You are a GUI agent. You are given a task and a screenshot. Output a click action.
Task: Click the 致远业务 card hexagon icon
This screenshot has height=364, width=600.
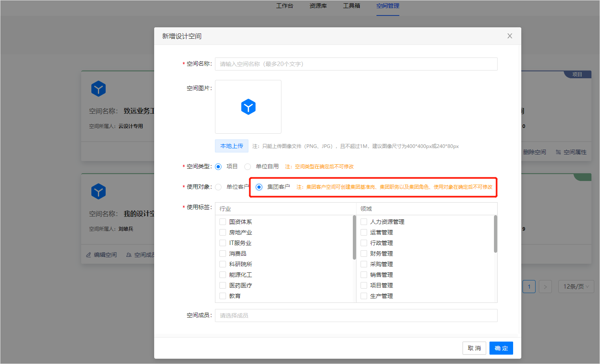click(x=98, y=88)
